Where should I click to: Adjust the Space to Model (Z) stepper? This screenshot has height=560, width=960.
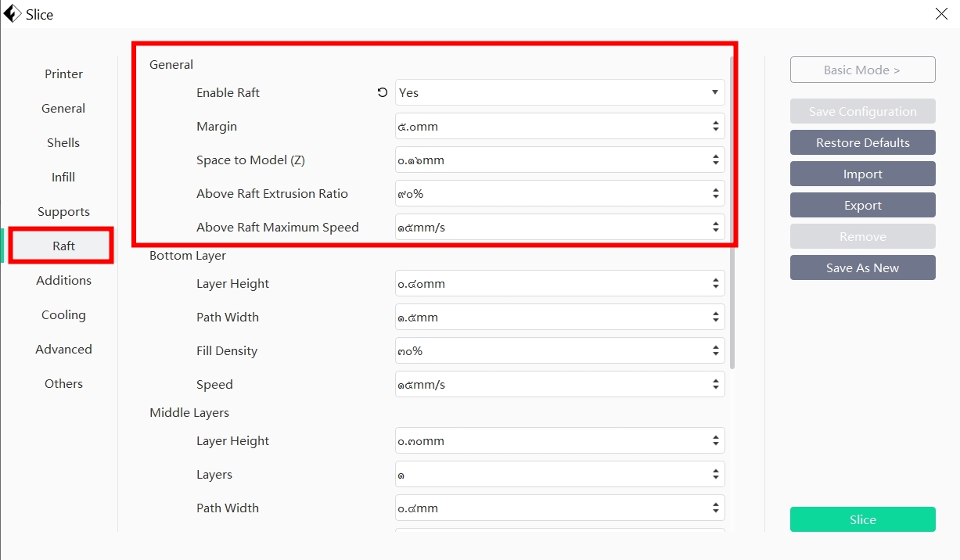click(x=715, y=160)
